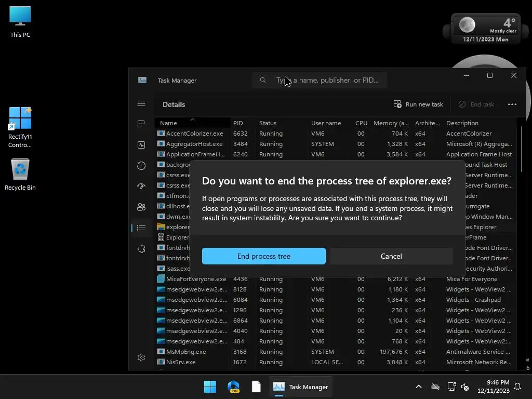Open the muted volume tray icon

[x=465, y=387]
